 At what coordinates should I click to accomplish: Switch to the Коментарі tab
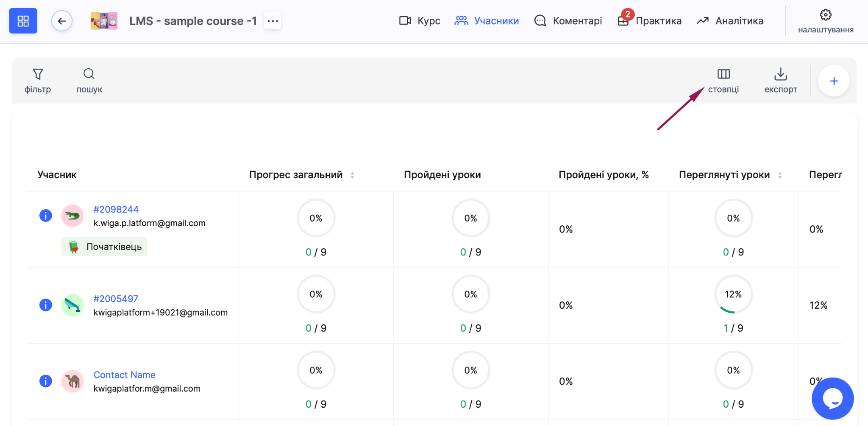tap(568, 21)
